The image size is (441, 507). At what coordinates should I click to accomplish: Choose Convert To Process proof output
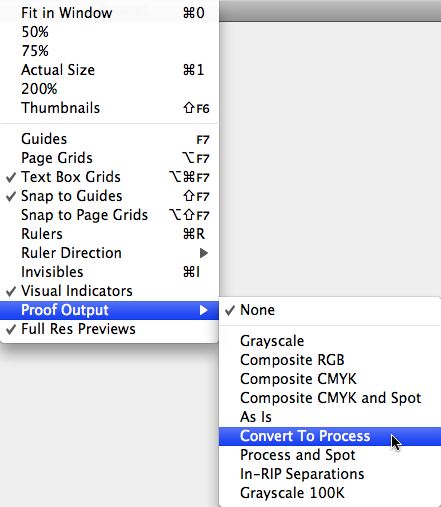coord(330,436)
